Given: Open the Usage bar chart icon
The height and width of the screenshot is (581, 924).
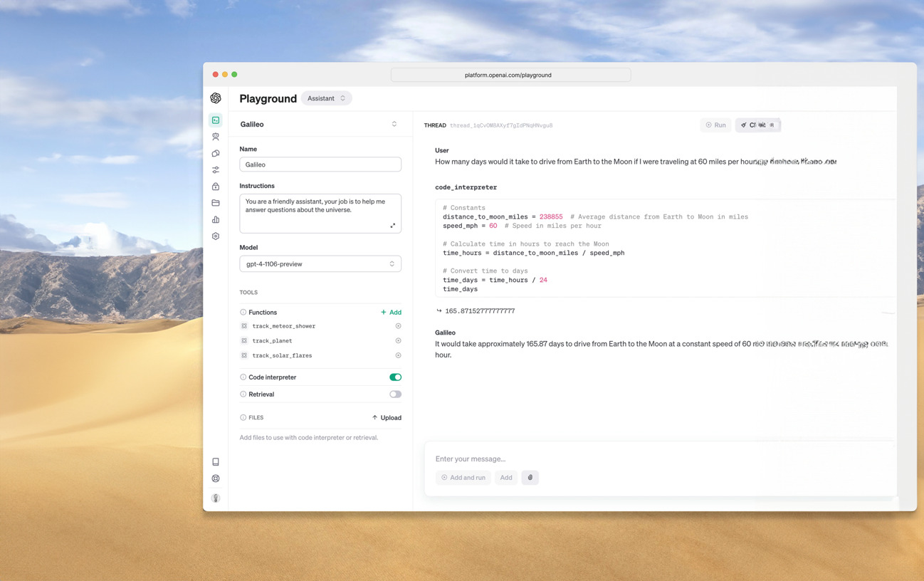Looking at the screenshot, I should coord(216,219).
